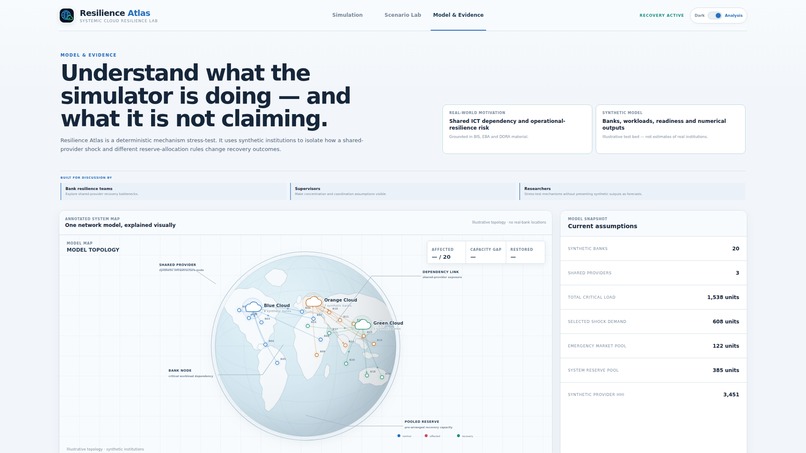Click 'One network model, explained visually' heading

tap(120, 225)
